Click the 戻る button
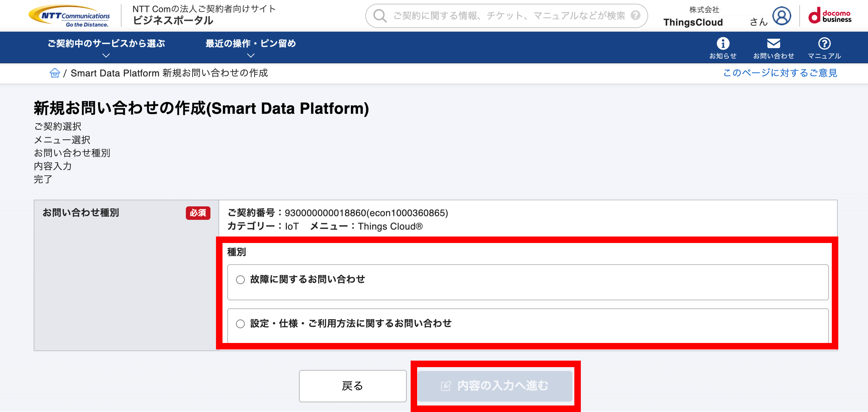 pos(352,386)
